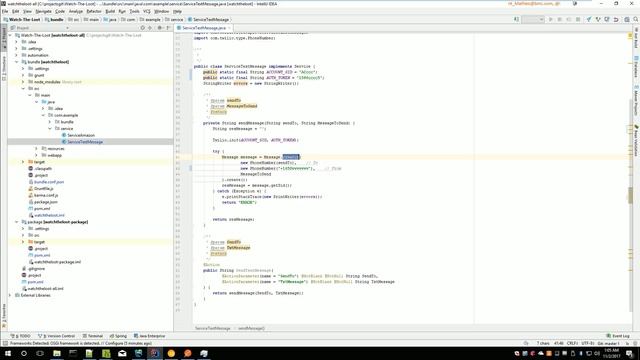The image size is (640, 360).
Task: Click the Stop button in toolbar
Action: tap(578, 19)
